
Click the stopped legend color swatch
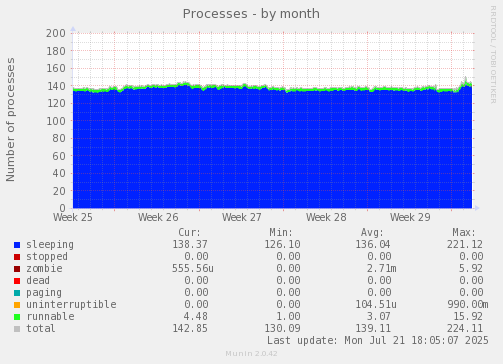[x=17, y=257]
